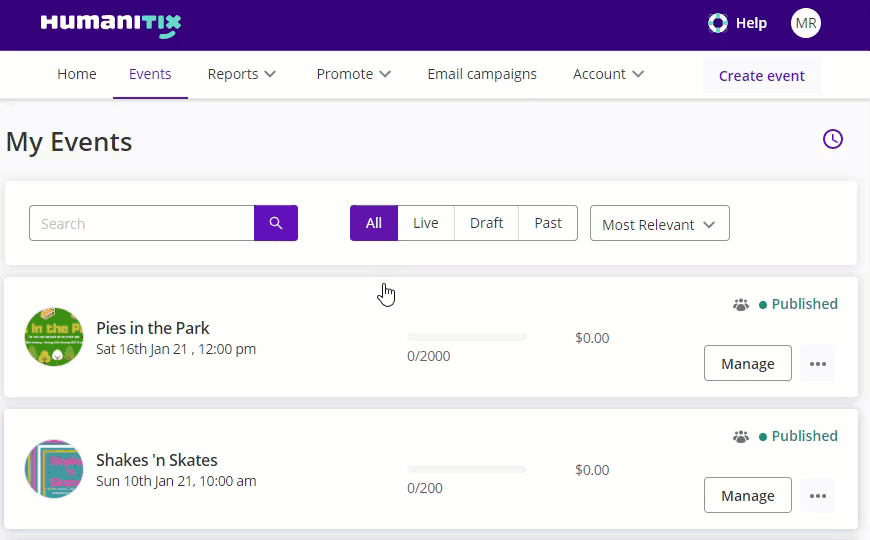Click attendees icon on Shakes 'n Skates
870x540 pixels.
coord(741,437)
